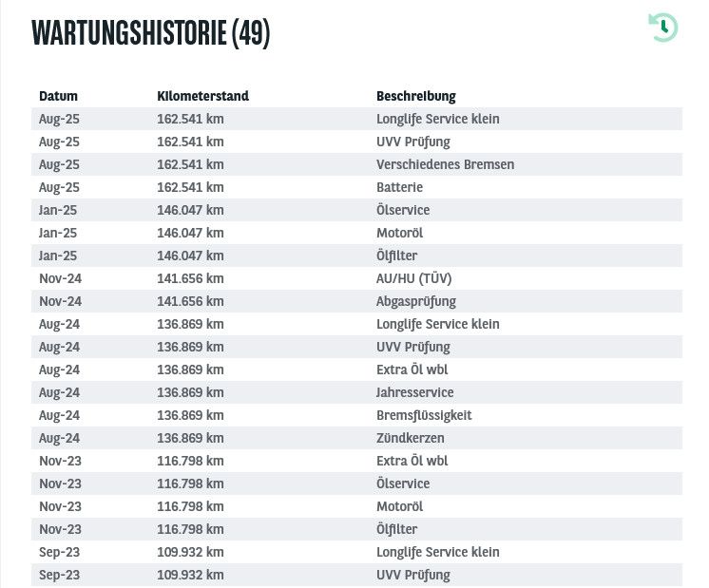Select the Batterie maintenance entry
The width and height of the screenshot is (709, 588).
(x=399, y=187)
